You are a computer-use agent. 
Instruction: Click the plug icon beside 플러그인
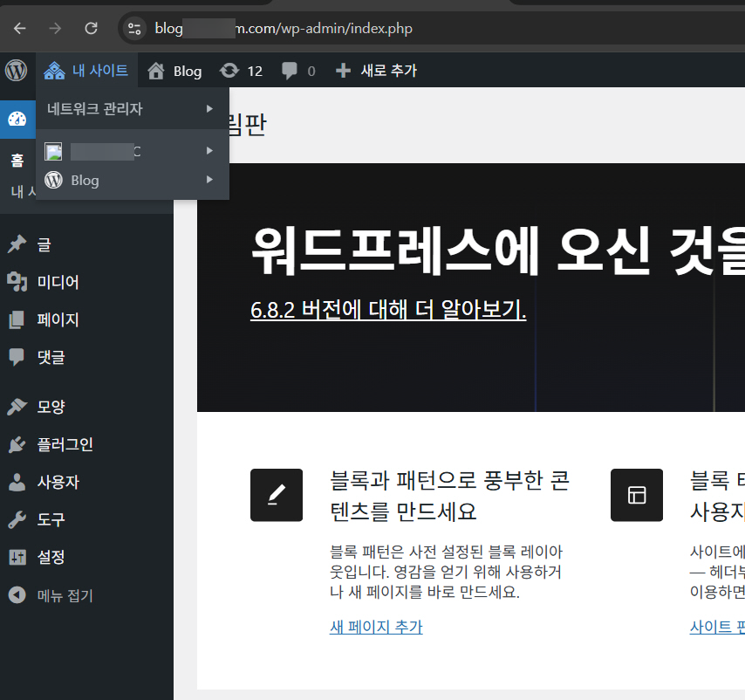coord(17,444)
